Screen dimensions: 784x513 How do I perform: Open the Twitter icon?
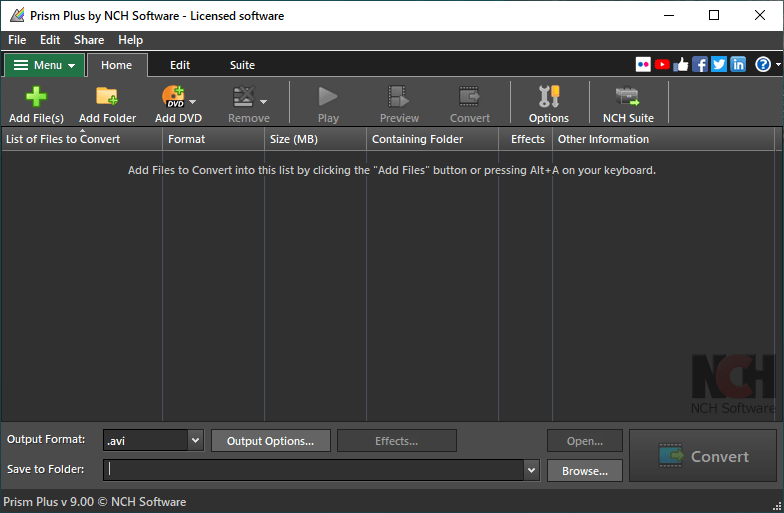pyautogui.click(x=718, y=64)
